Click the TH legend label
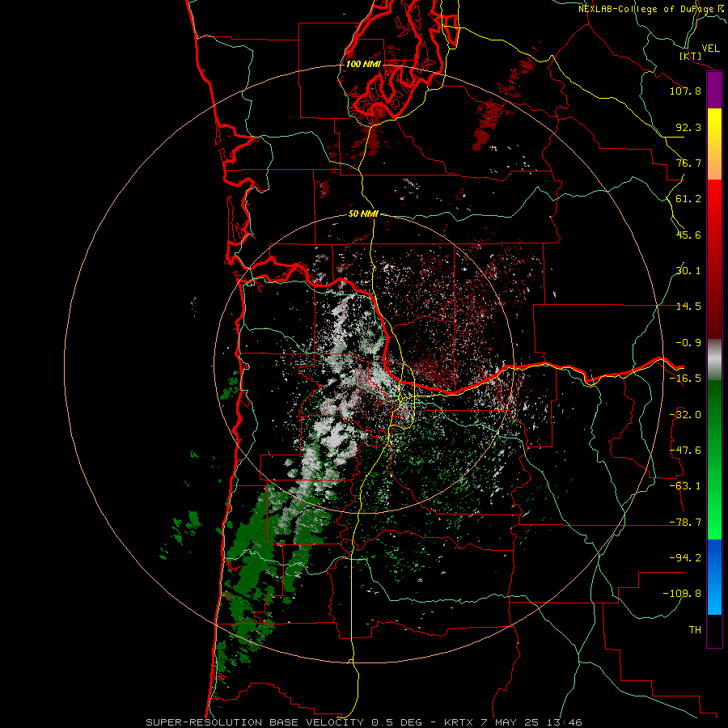 click(x=695, y=630)
